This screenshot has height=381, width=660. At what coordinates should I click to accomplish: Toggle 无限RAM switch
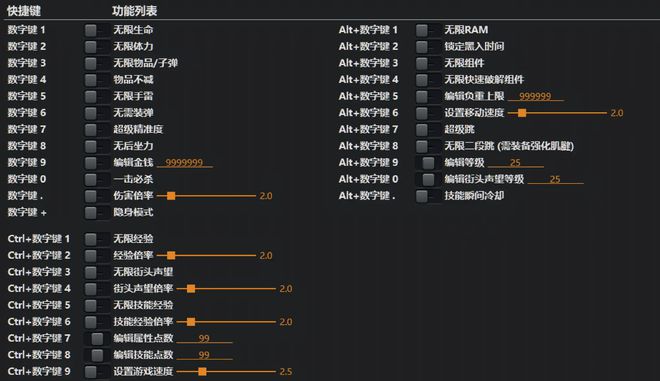(428, 30)
